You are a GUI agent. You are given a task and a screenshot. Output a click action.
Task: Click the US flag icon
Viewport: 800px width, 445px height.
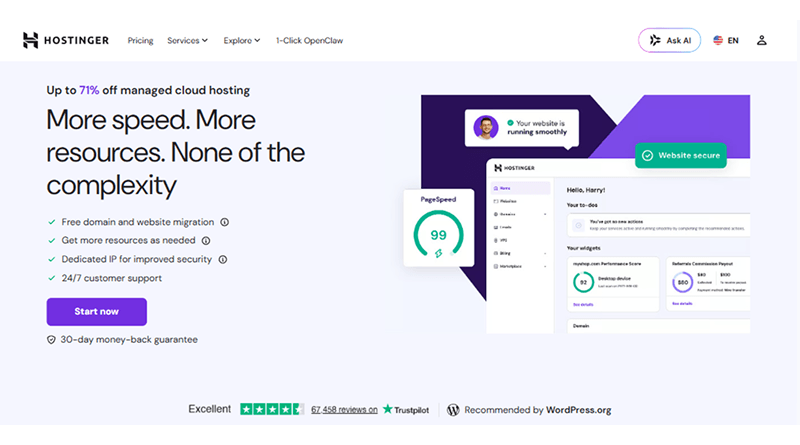click(718, 40)
